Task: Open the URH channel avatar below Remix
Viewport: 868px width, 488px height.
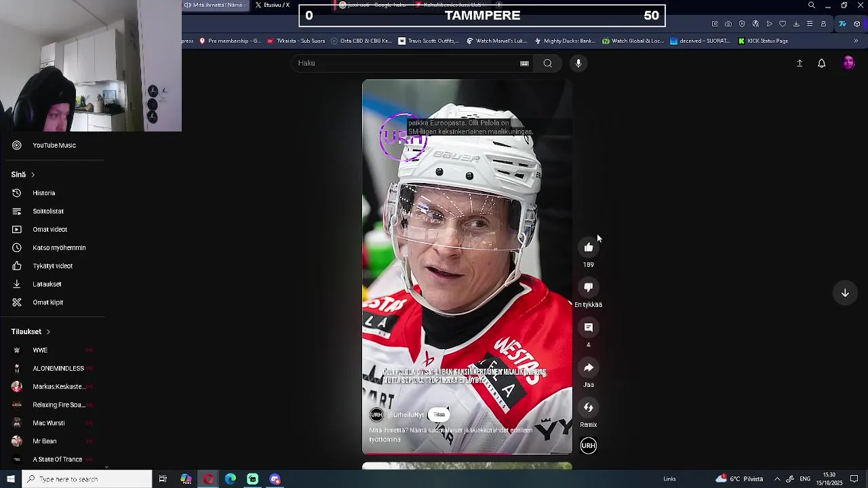Action: pos(589,445)
